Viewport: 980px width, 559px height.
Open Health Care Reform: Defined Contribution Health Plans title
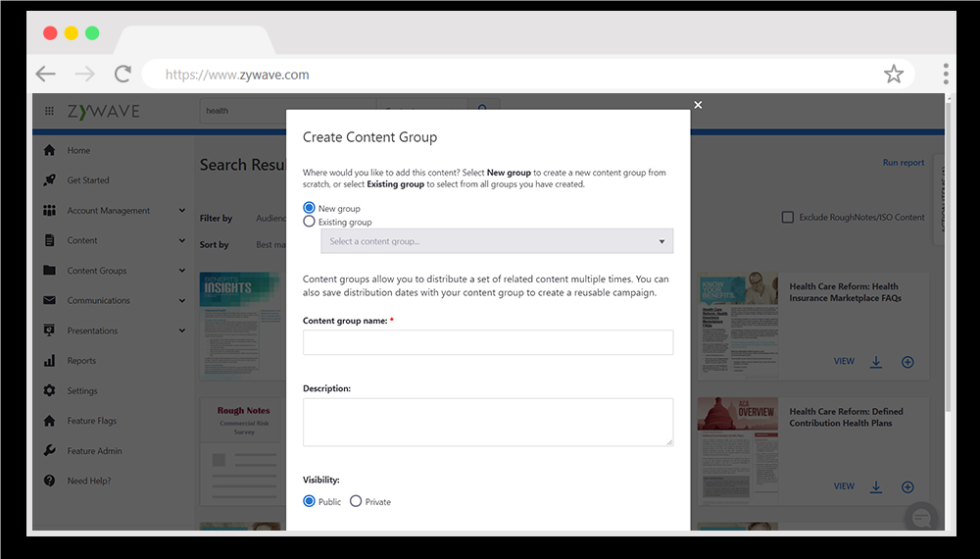(x=846, y=417)
